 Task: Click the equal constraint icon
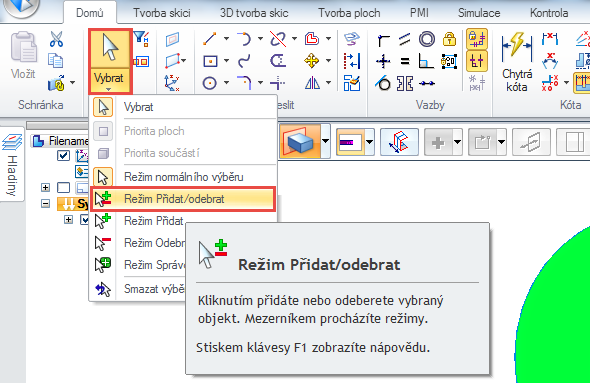405,61
